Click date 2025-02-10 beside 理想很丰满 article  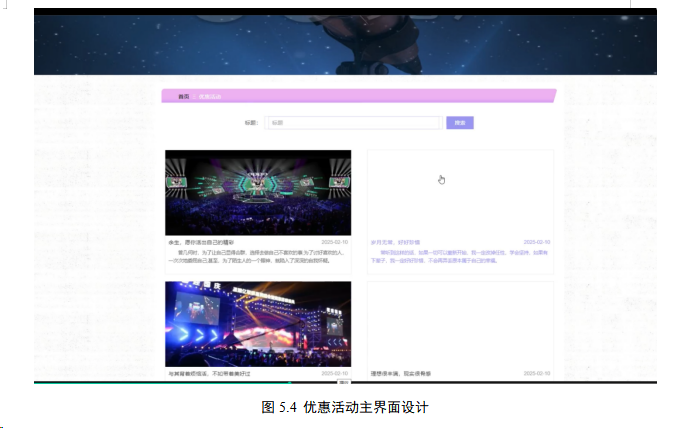coord(537,373)
